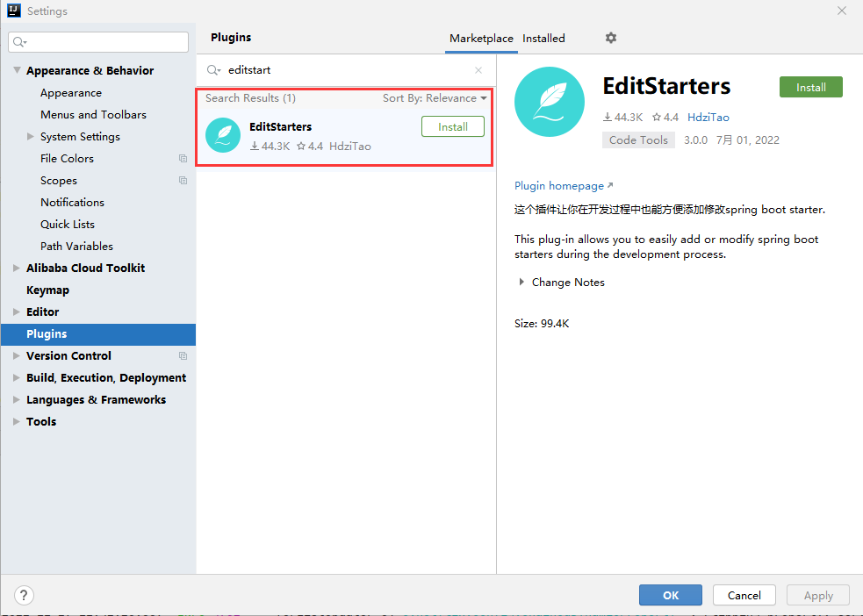Open Quick Lists settings
863x616 pixels.
[68, 225]
